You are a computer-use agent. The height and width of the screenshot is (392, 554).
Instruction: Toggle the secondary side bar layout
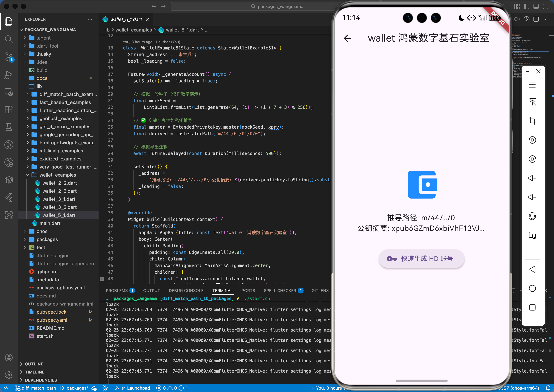pyautogui.click(x=545, y=7)
